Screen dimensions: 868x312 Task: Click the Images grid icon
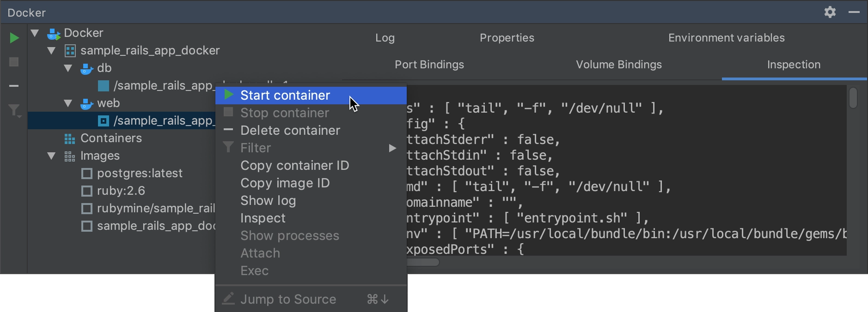tap(70, 156)
